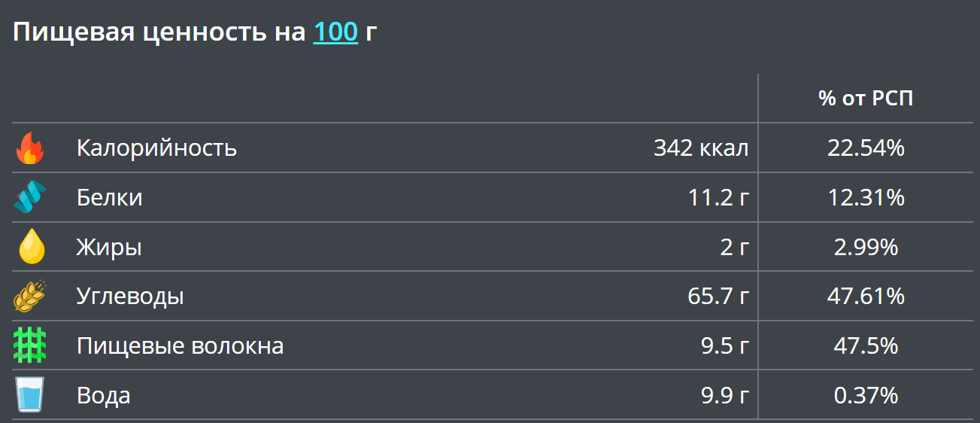Click the water glass icon for Вода

(x=30, y=395)
